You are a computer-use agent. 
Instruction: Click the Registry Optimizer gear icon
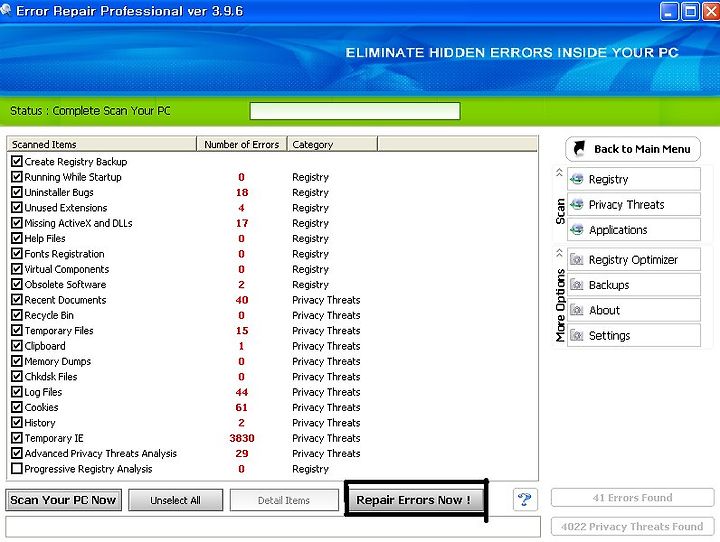[577, 260]
